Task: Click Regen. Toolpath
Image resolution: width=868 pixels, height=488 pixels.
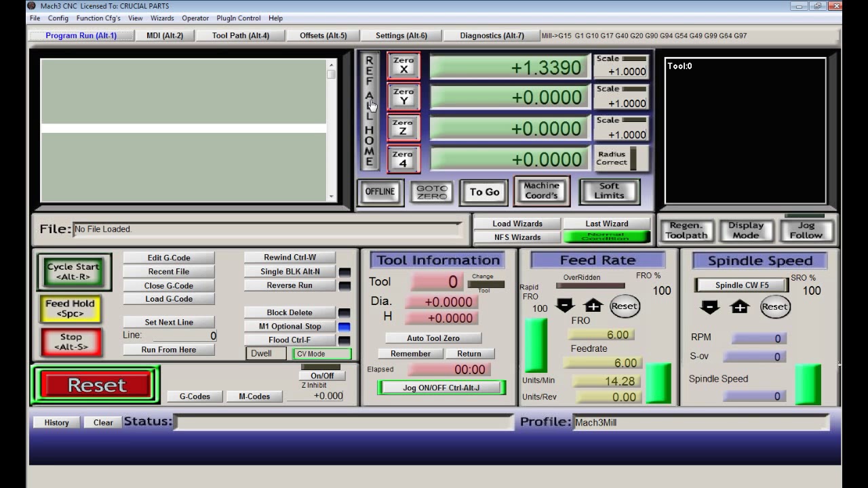Action: [686, 230]
